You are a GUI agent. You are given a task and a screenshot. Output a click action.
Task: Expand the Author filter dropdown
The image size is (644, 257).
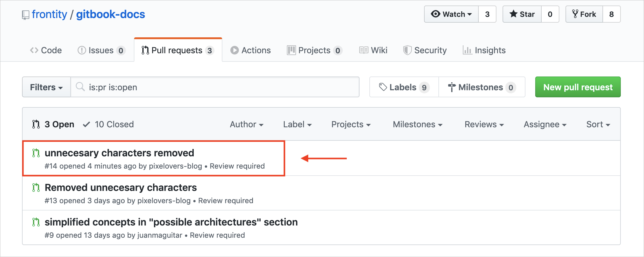(x=247, y=124)
